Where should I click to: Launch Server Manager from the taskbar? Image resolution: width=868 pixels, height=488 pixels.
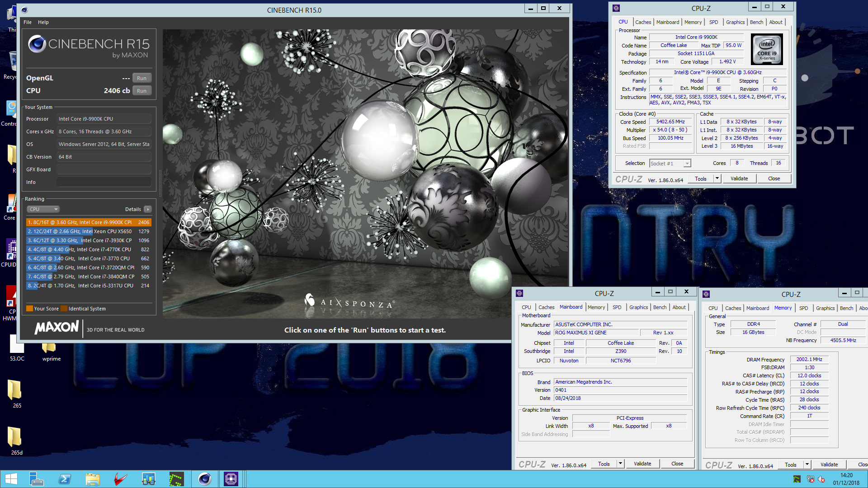(x=36, y=479)
